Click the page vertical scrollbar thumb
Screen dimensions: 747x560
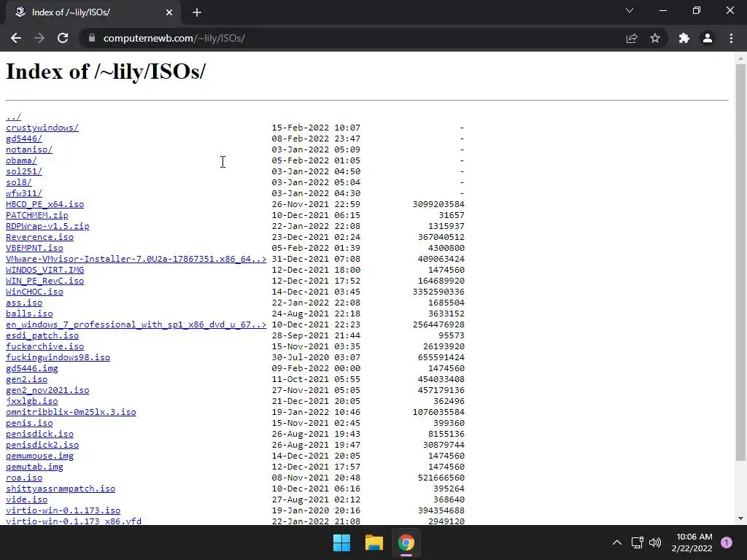[740, 262]
